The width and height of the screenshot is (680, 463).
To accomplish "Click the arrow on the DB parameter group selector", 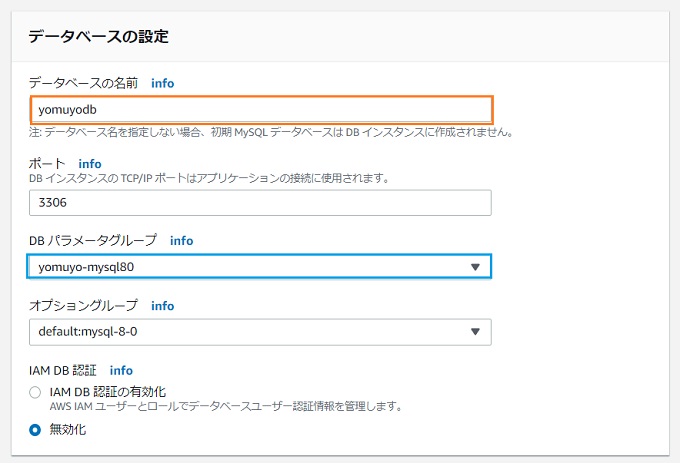I will [475, 267].
